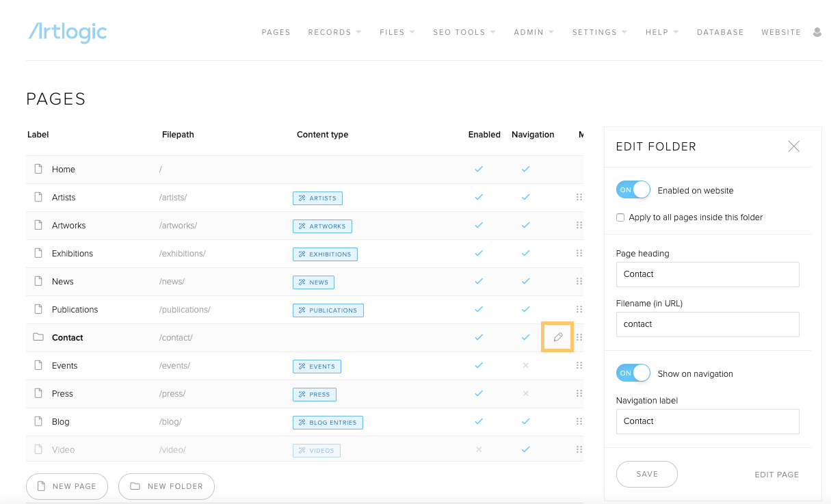831x504 pixels.
Task: Click the drag handle for Press row
Action: 579,393
